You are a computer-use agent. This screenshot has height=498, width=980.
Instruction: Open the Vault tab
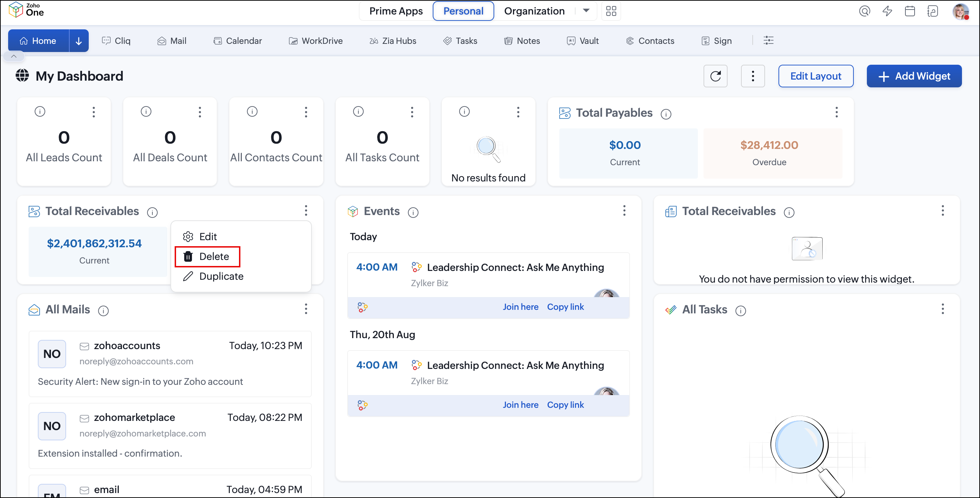click(x=582, y=41)
